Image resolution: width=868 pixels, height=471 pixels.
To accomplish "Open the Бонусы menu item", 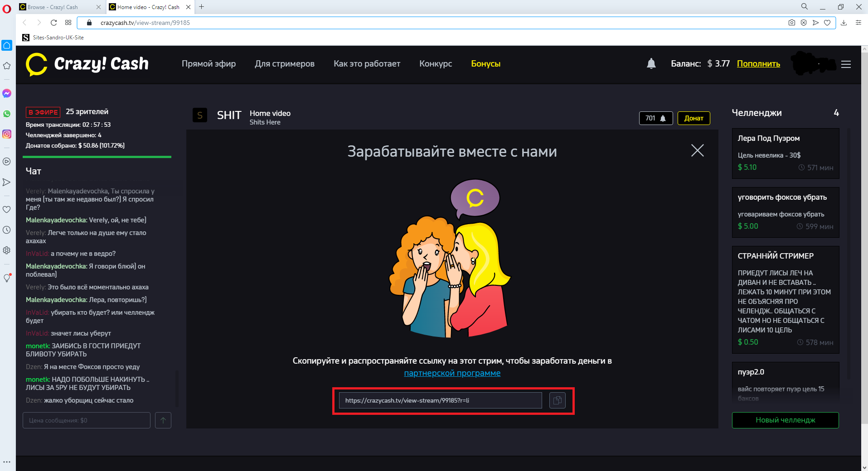I will click(485, 64).
